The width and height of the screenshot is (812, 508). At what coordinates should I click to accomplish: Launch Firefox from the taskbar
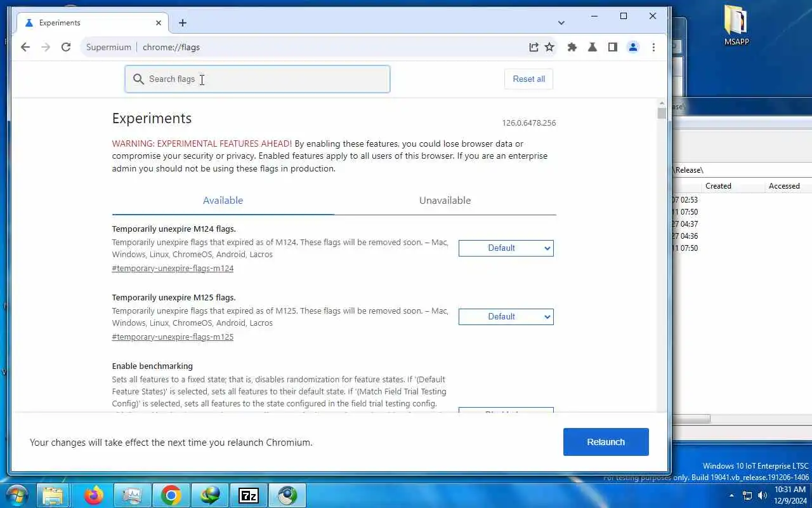point(94,495)
